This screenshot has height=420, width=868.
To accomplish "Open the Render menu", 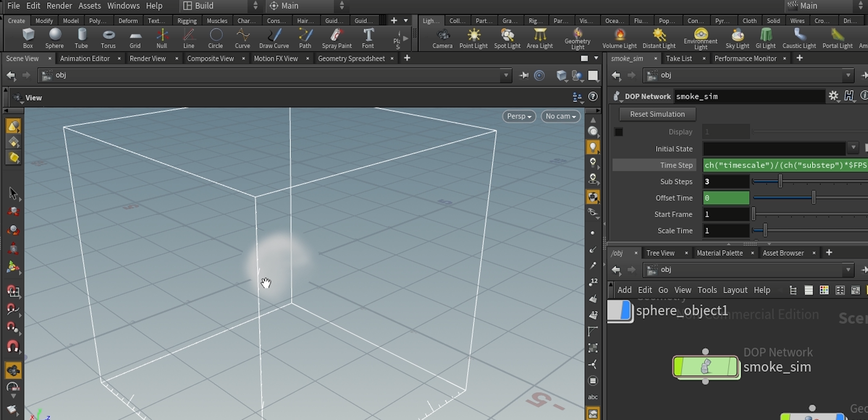I will click(x=59, y=6).
